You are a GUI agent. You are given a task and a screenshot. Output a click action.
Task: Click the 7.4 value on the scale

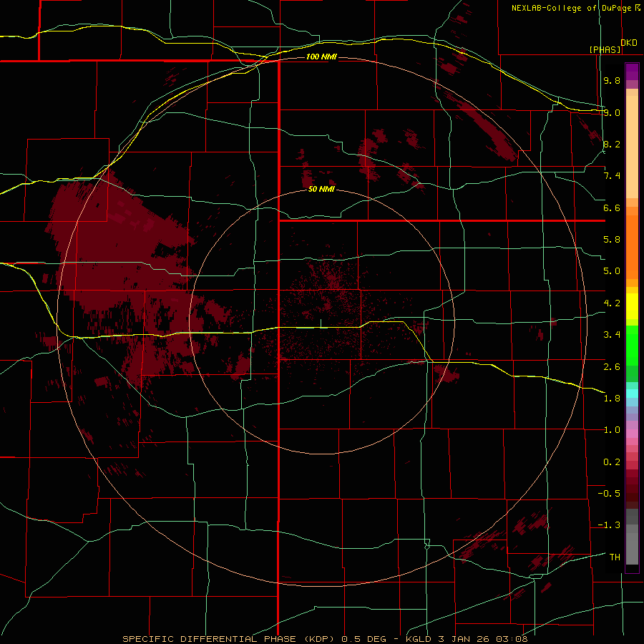pyautogui.click(x=612, y=176)
